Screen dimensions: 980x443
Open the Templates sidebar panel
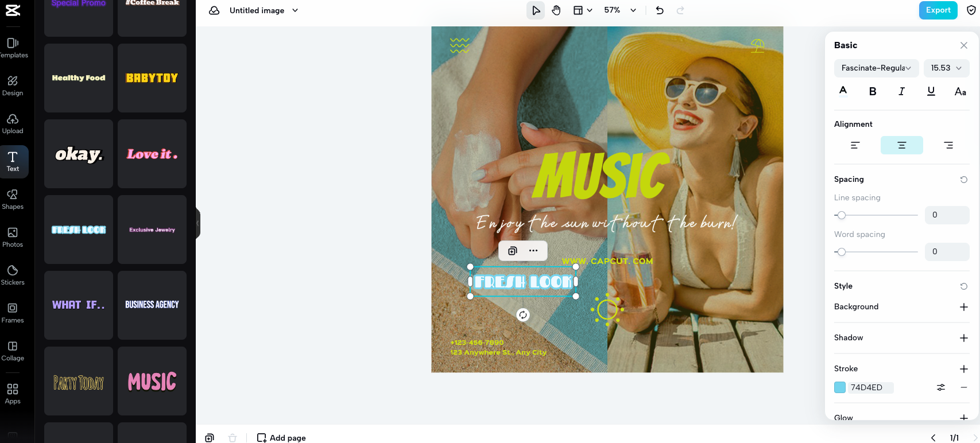pyautogui.click(x=13, y=48)
